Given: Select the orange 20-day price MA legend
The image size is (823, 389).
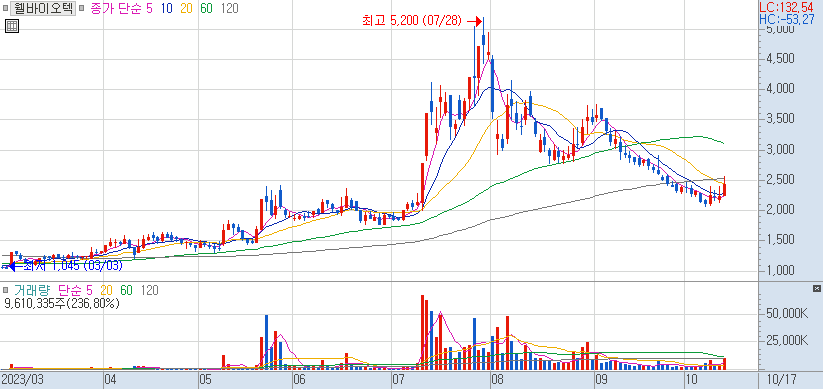Looking at the screenshot, I should coord(187,8).
